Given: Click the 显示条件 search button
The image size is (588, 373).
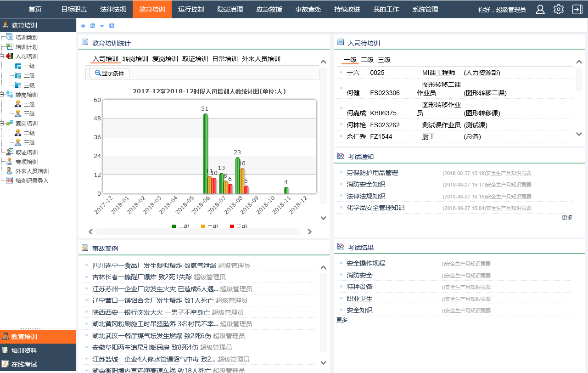Looking at the screenshot, I should coord(109,73).
